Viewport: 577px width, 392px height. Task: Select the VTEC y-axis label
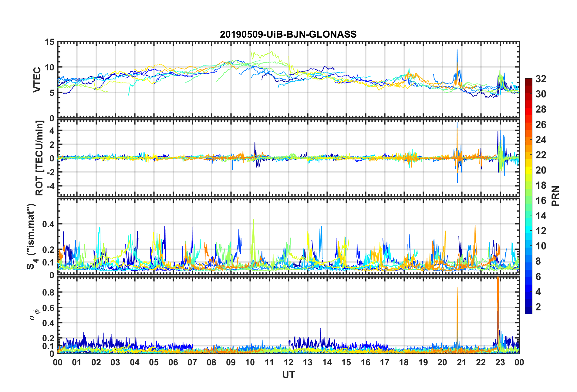coord(37,80)
